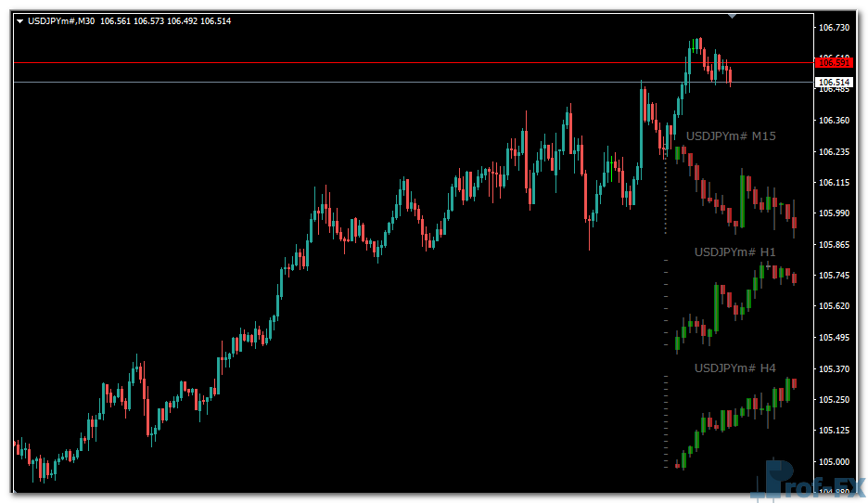This screenshot has height=503, width=868.
Task: Click the tall green candle in M15 mini chart
Action: [x=744, y=198]
